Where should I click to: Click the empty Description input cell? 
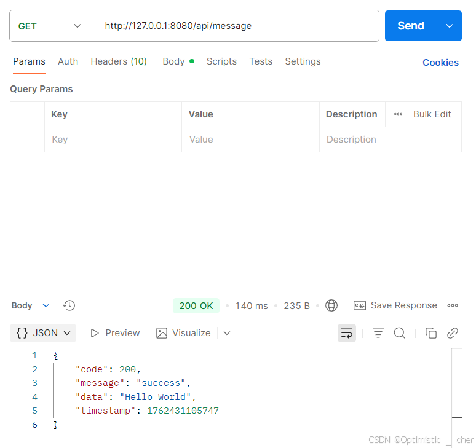[391, 140]
